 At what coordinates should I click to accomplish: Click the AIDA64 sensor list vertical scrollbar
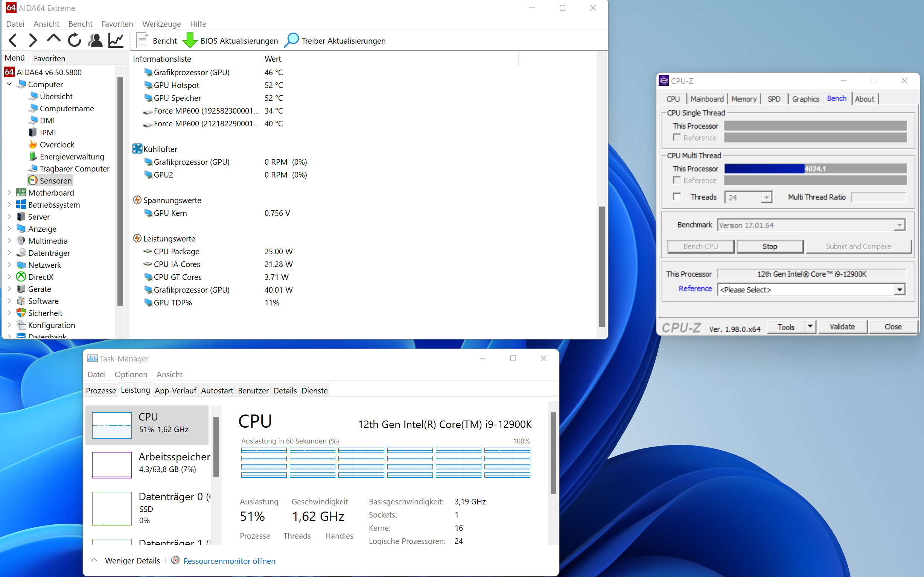pos(602,266)
